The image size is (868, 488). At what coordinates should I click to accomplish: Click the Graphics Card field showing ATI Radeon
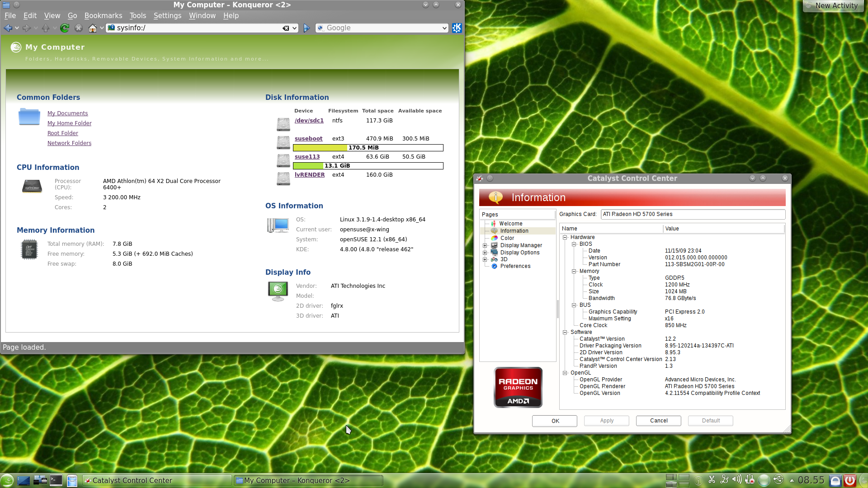[693, 214]
